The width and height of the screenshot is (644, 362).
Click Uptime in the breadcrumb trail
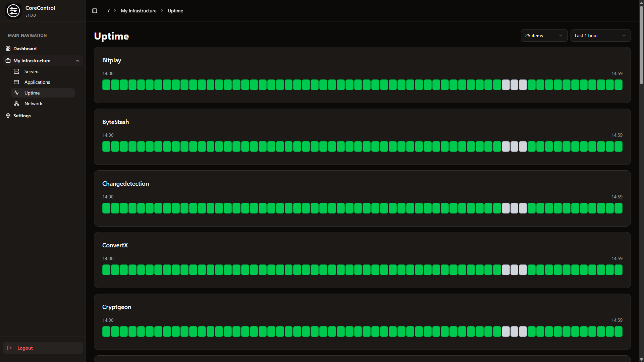175,11
